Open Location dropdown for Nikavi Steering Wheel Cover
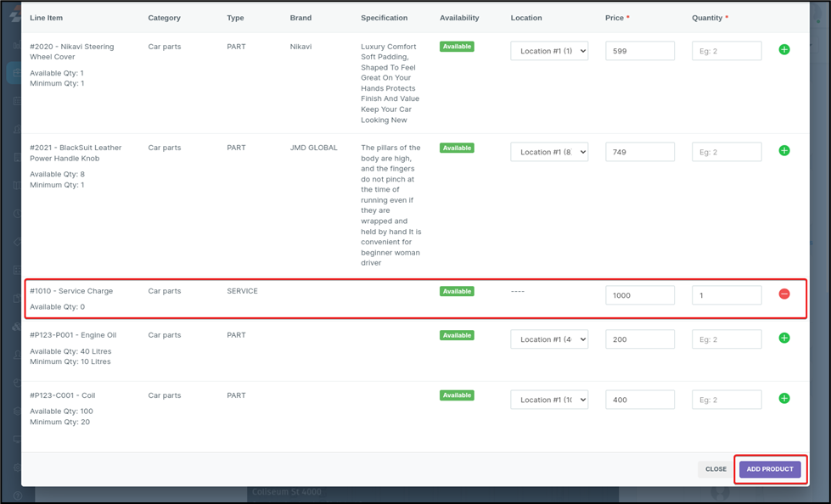This screenshot has width=831, height=504. tap(549, 51)
